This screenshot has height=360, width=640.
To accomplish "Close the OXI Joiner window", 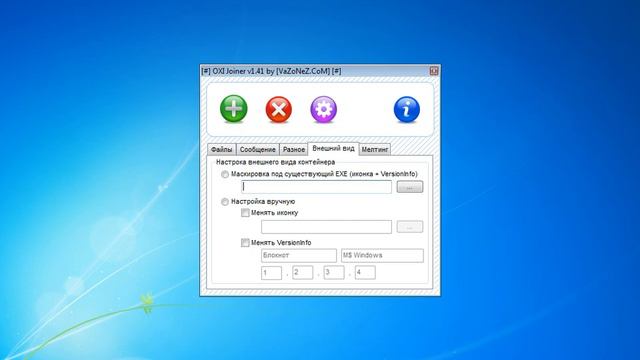I will [434, 71].
